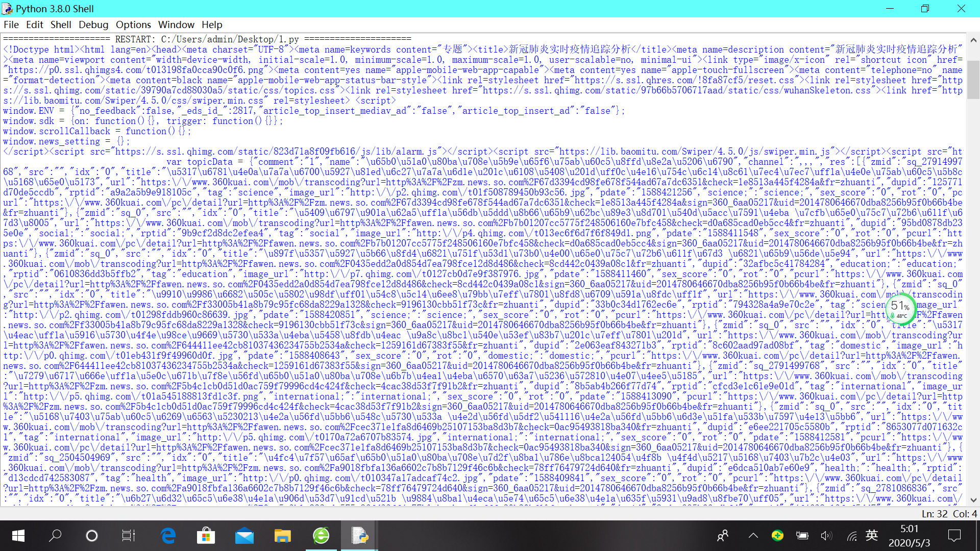Open Mail app from taskbar

(x=244, y=536)
